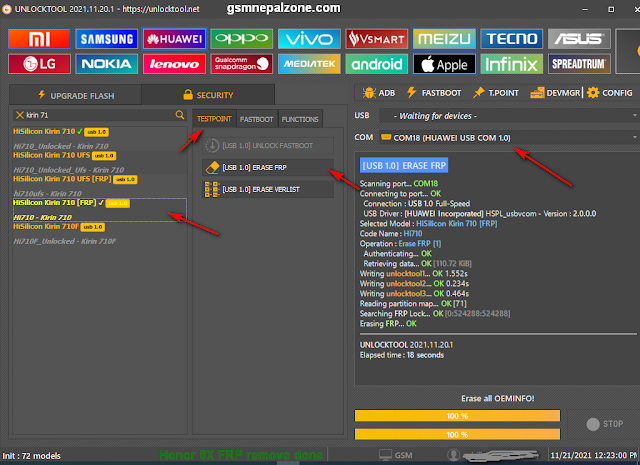This screenshot has height=465, width=640.
Task: Select HiSilicon Kirin 710 UFS [FRP] model
Action: 100,186
